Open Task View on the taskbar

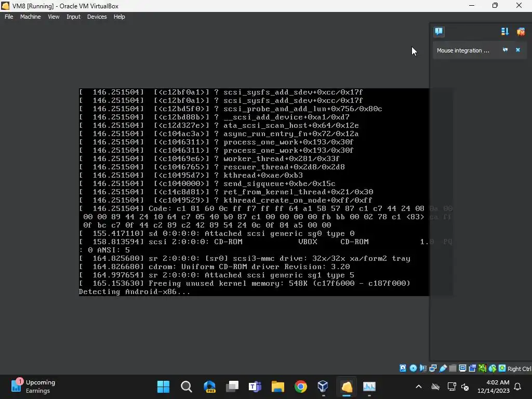232,387
